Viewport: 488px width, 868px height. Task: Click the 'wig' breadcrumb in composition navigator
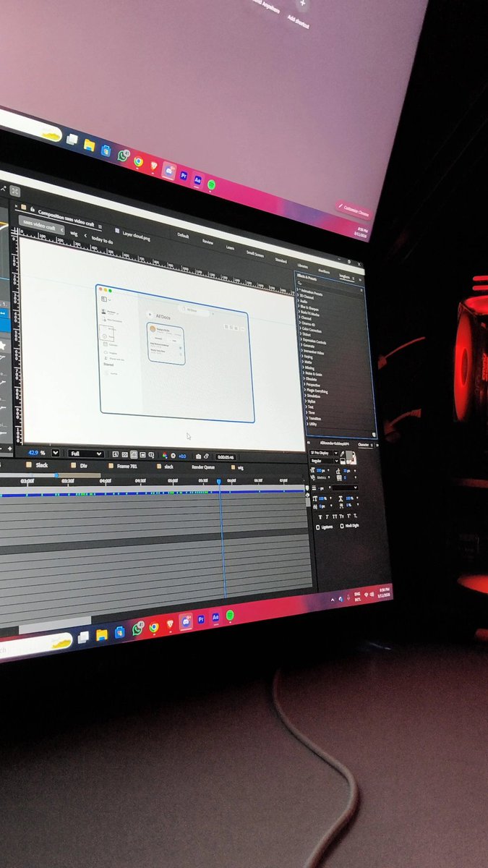point(74,234)
